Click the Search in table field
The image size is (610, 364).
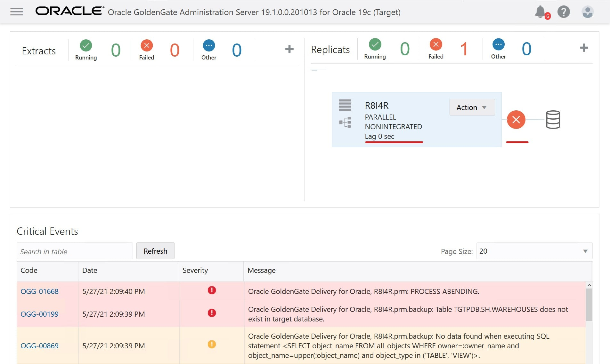tap(75, 251)
